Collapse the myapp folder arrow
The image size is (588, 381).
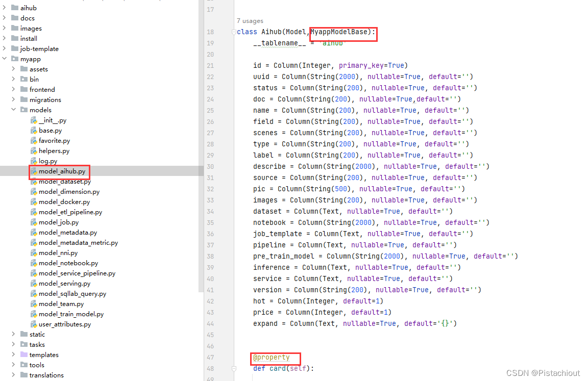(4, 59)
